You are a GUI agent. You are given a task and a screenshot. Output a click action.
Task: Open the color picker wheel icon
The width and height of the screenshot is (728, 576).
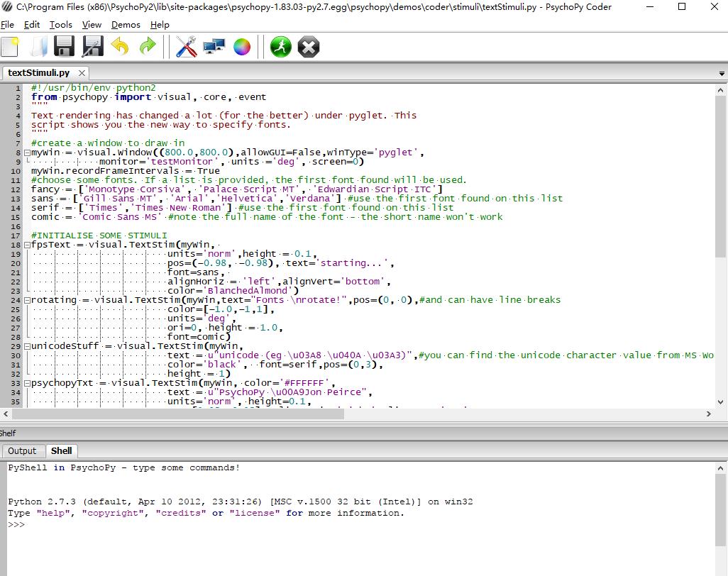(x=242, y=47)
